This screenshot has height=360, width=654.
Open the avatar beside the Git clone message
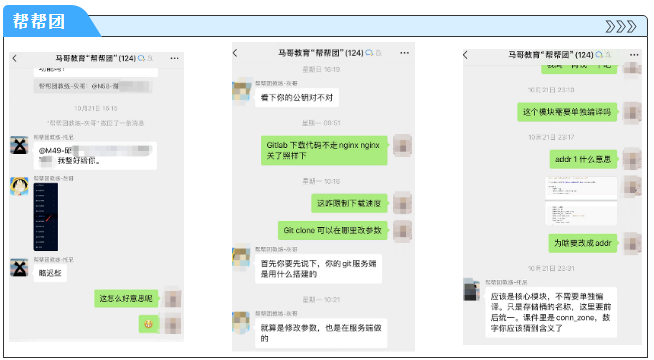click(x=402, y=230)
